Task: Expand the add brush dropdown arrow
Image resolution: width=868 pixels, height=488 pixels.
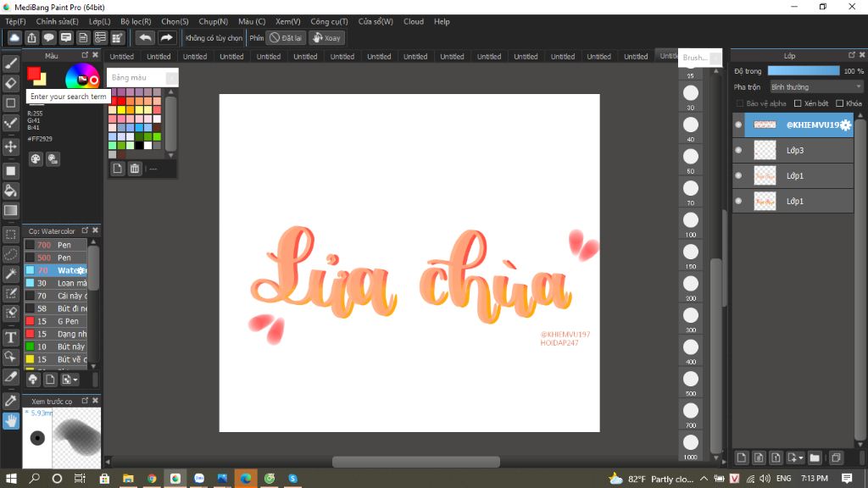Action: (x=75, y=380)
